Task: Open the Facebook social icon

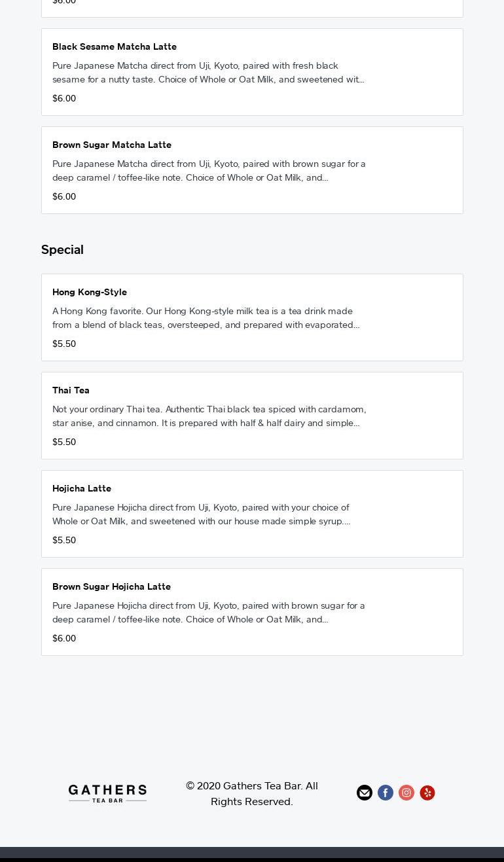Action: [386, 793]
